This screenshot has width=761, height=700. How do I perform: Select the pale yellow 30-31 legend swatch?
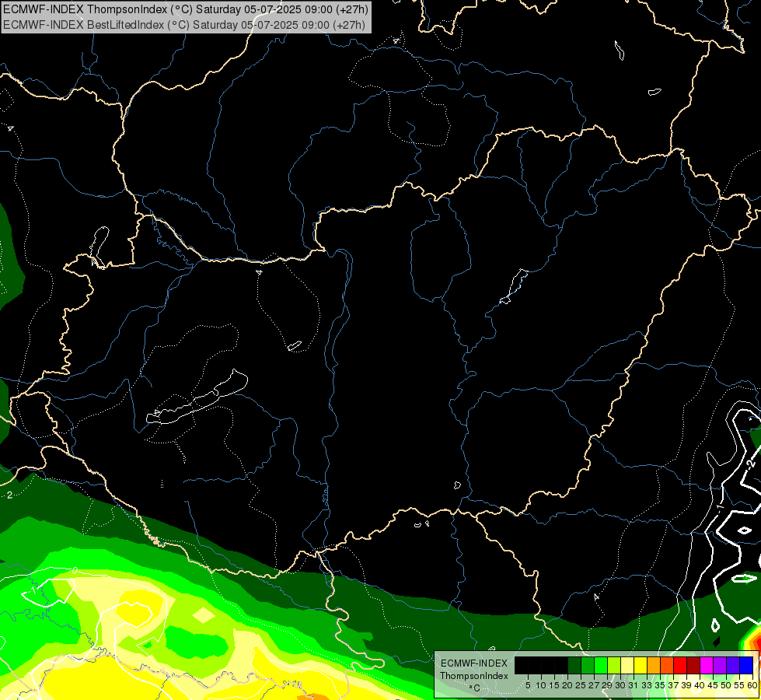tap(627, 665)
